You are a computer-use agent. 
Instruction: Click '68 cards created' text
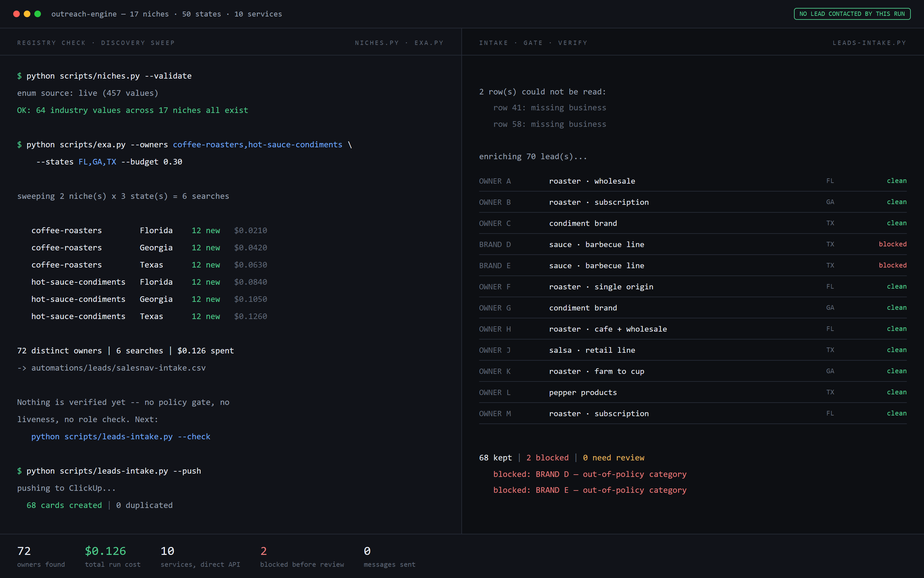pos(64,505)
